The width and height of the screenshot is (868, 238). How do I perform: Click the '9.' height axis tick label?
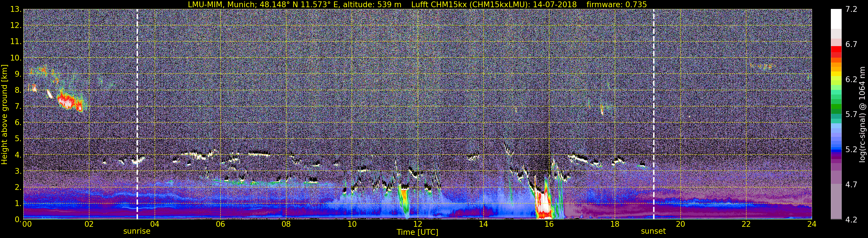coord(18,74)
